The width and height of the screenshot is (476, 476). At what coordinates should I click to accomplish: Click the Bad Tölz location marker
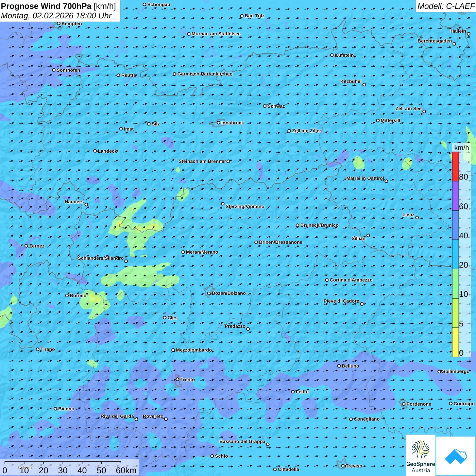242,16
